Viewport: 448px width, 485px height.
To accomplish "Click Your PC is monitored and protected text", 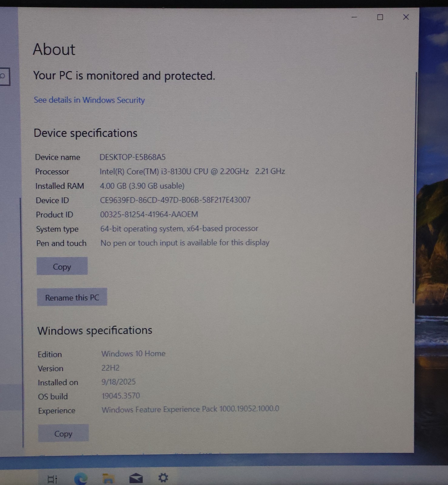I will (124, 76).
